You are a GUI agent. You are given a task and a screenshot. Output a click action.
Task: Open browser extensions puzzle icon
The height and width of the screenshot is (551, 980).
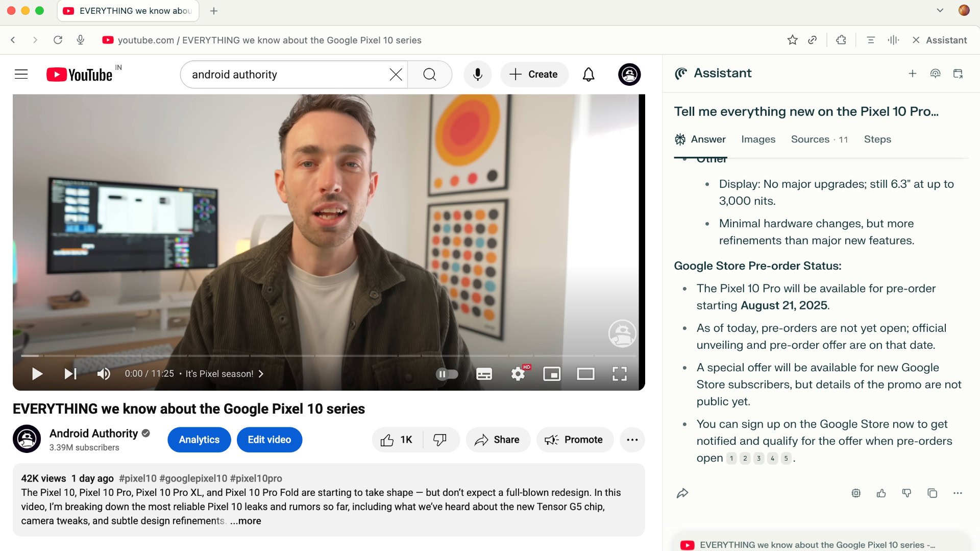[841, 40]
